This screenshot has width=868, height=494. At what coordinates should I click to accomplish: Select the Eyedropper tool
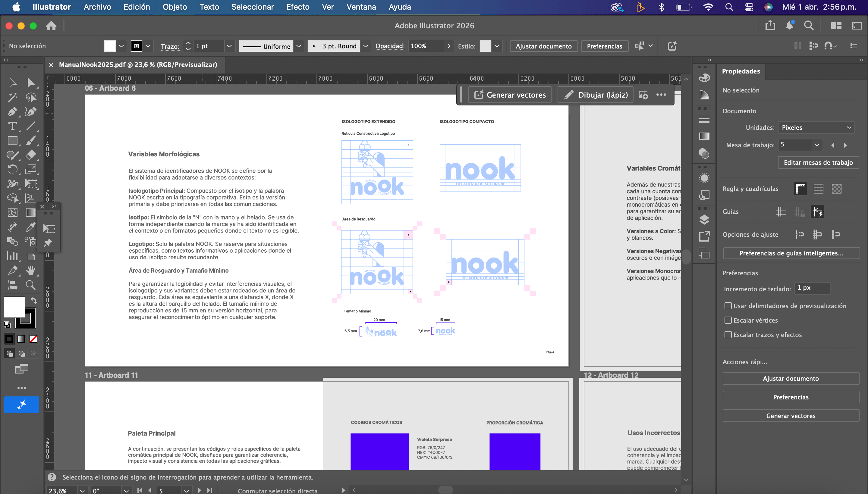30,227
